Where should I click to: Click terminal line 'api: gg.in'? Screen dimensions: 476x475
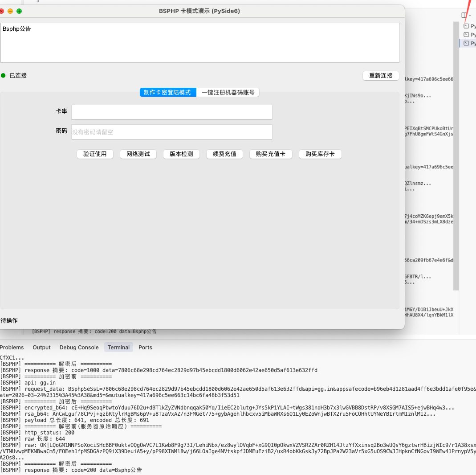point(28,383)
